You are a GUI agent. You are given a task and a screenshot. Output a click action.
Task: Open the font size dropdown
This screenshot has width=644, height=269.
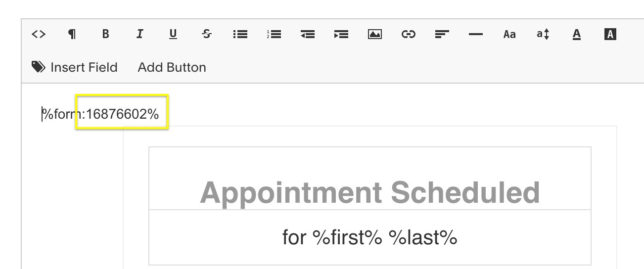(x=543, y=34)
